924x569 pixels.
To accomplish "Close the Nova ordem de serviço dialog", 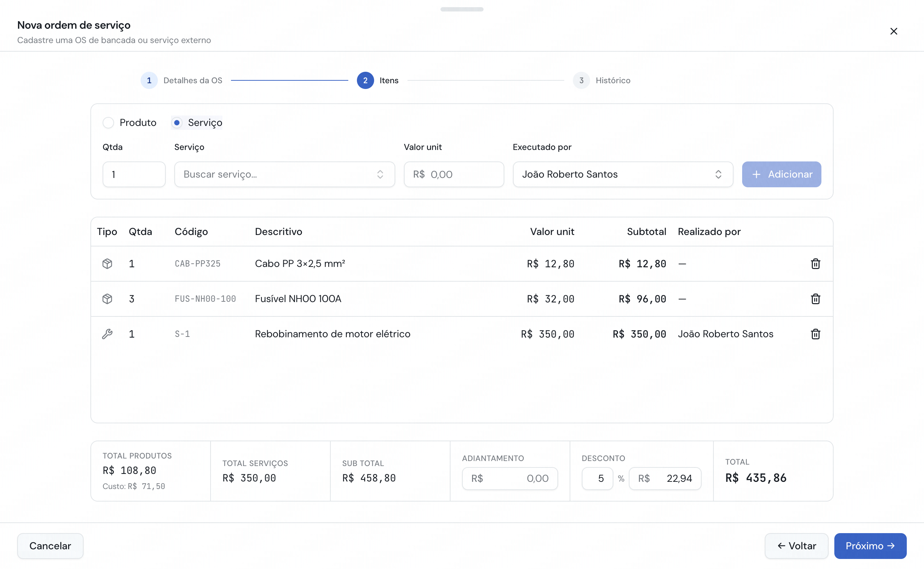I will [x=894, y=31].
